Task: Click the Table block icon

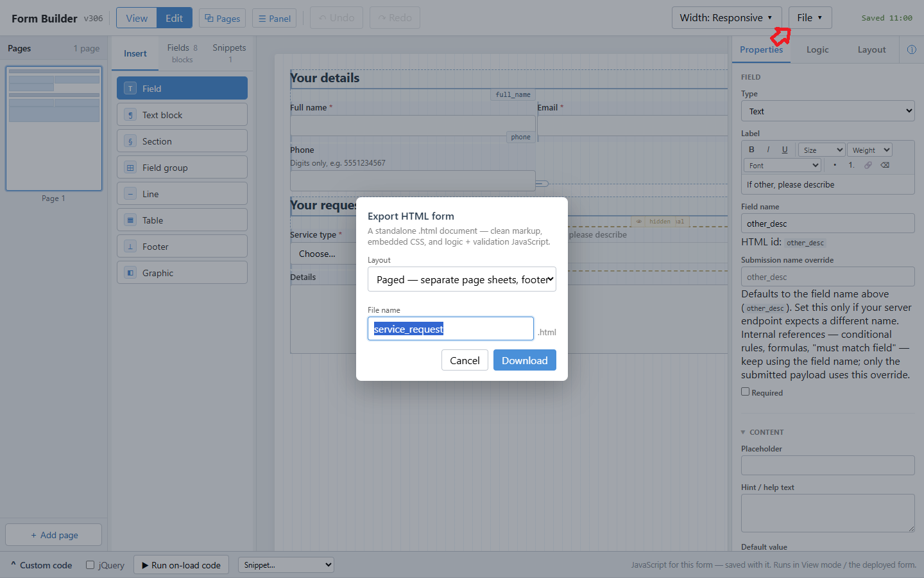Action: click(x=130, y=220)
